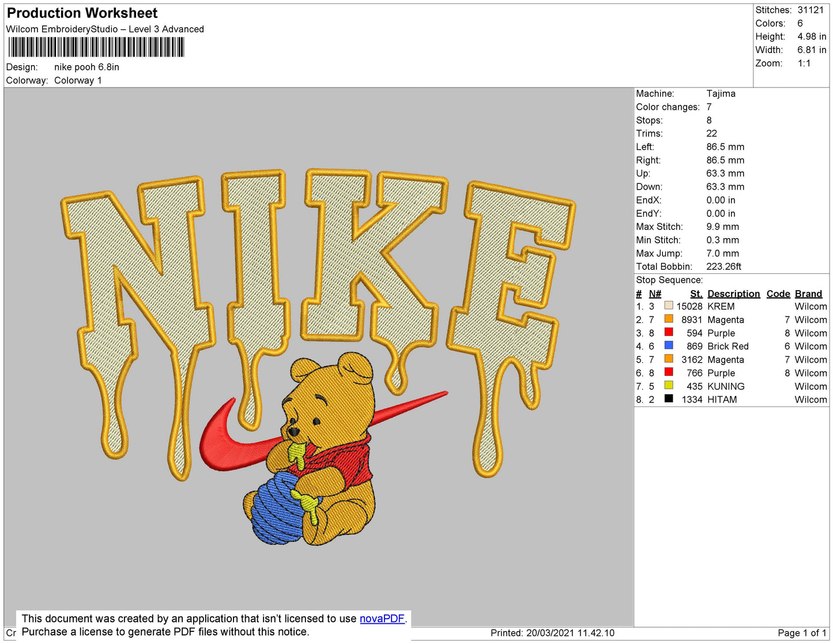Click the Stitches count value 31121
Screen dimensions: 833x644
(809, 10)
